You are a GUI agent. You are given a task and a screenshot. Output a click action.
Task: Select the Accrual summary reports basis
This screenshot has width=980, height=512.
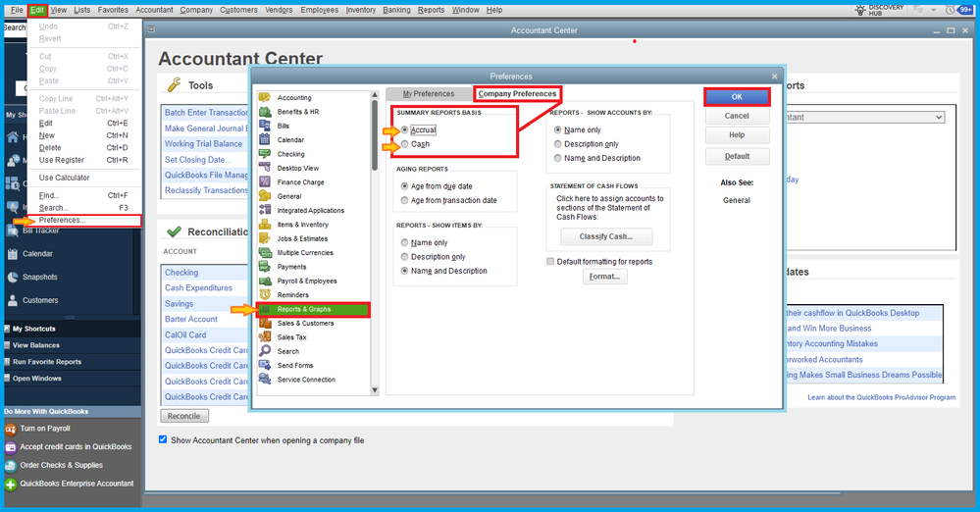[405, 130]
